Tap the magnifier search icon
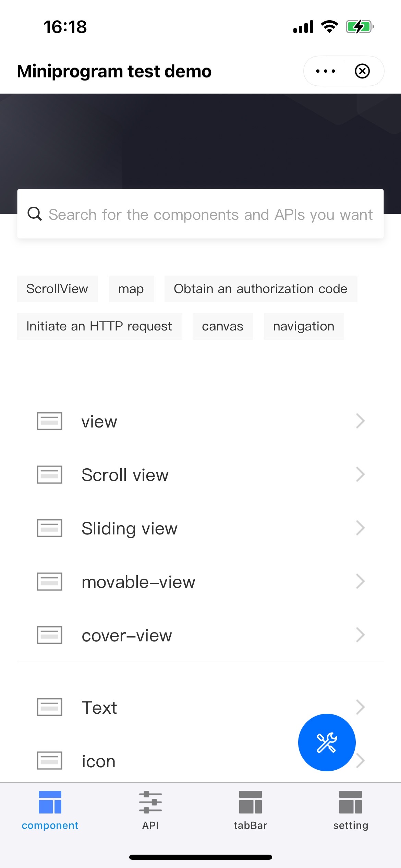Image resolution: width=401 pixels, height=868 pixels. point(35,214)
